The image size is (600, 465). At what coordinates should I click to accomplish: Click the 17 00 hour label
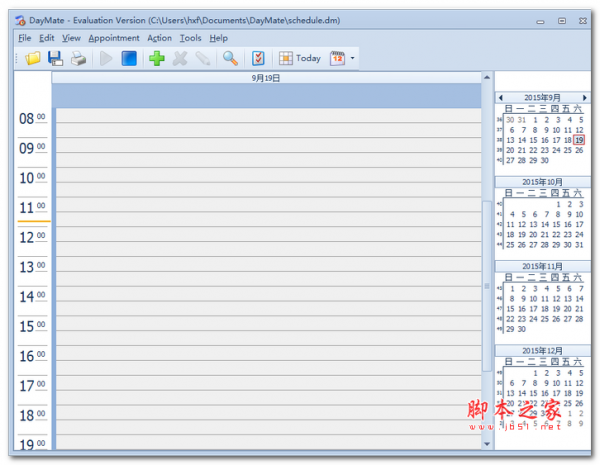click(x=33, y=386)
